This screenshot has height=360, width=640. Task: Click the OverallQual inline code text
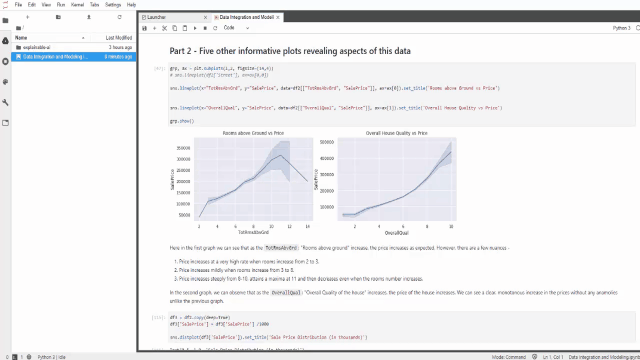[x=286, y=293]
